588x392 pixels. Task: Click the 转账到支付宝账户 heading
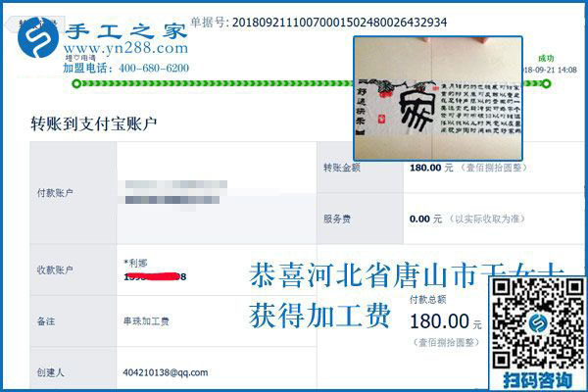(x=94, y=123)
